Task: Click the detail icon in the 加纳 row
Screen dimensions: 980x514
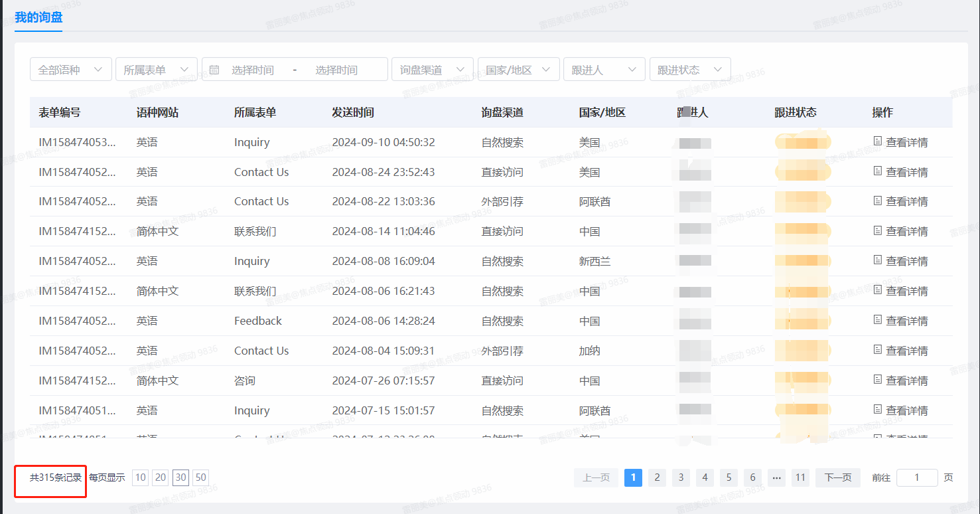Action: tap(877, 350)
